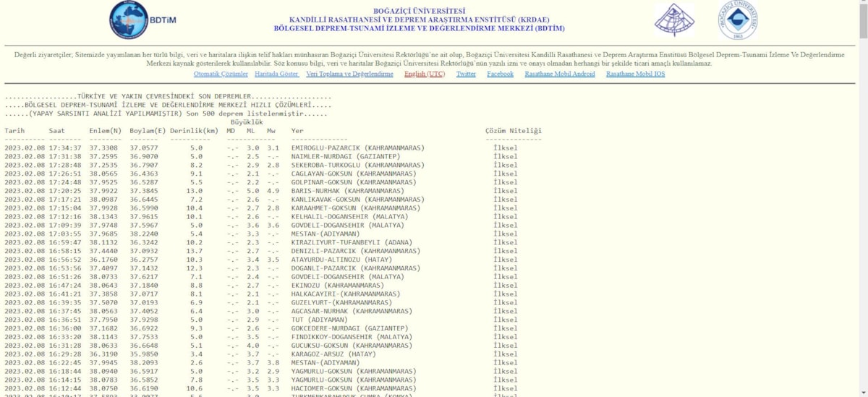Click the Çözüm Niteliği column header
Viewport: 868px width, 397px height.
click(x=513, y=131)
